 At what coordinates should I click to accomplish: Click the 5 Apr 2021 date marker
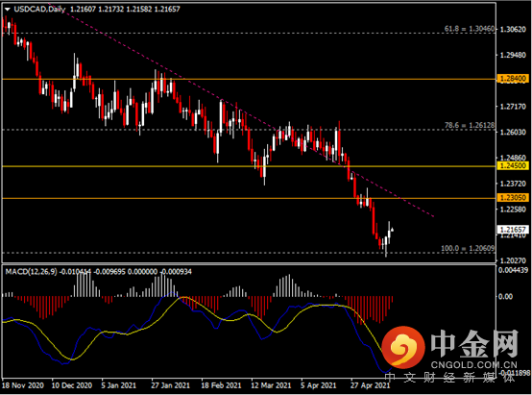point(318,385)
